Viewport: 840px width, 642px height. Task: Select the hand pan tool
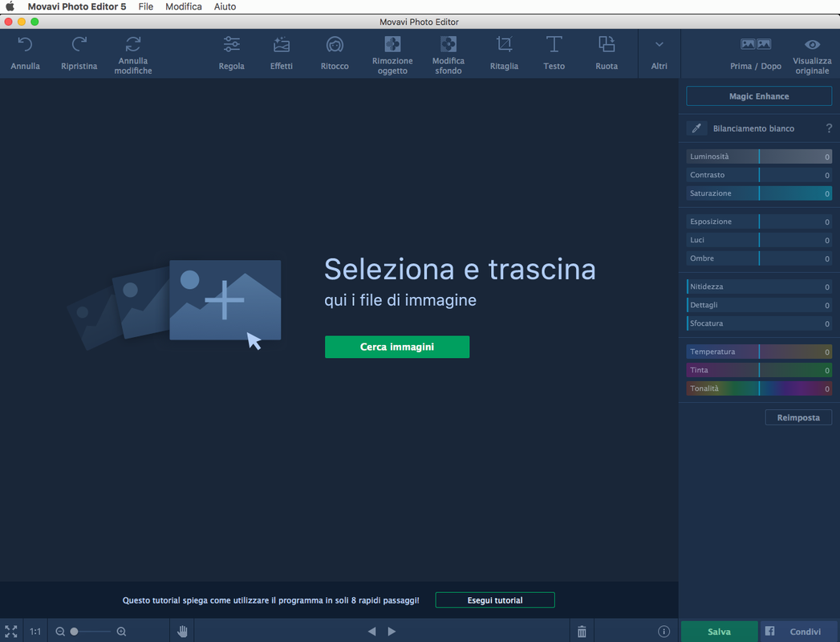(182, 632)
